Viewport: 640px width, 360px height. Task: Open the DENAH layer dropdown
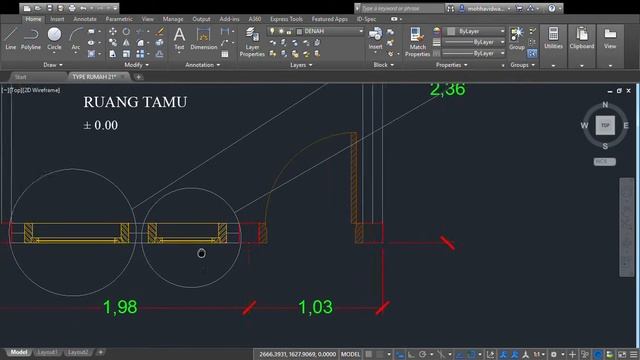[x=315, y=31]
